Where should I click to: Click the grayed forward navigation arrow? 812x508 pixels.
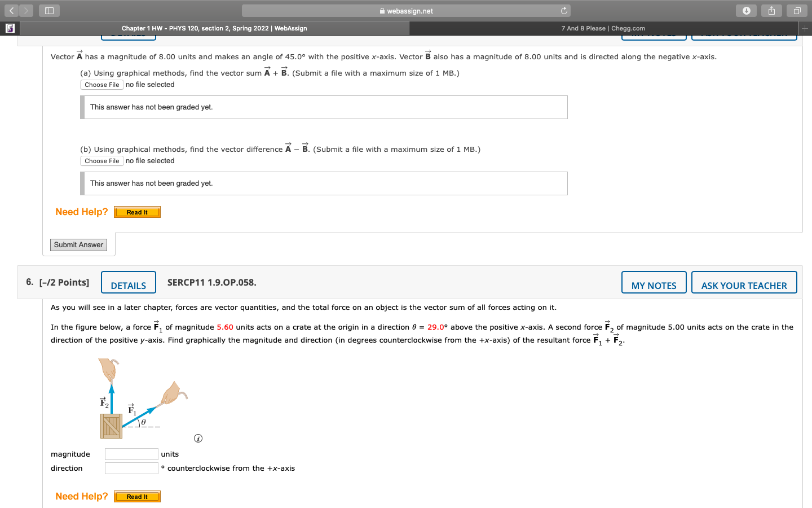click(x=25, y=10)
